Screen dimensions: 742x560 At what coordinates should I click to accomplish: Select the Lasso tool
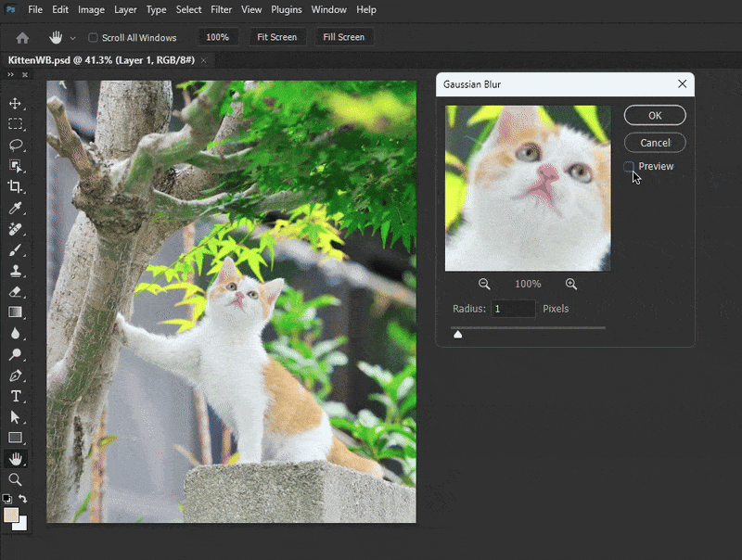16,145
